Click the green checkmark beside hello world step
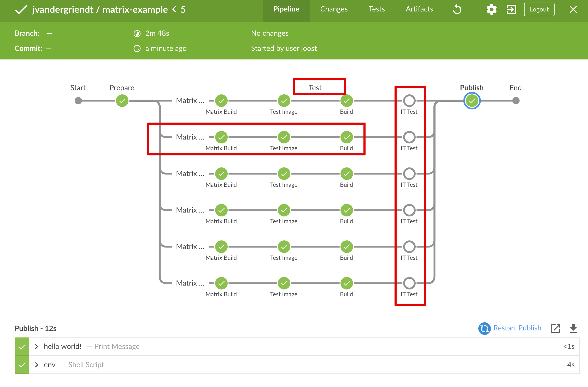Viewport: 588px width, 387px height. tap(22, 346)
